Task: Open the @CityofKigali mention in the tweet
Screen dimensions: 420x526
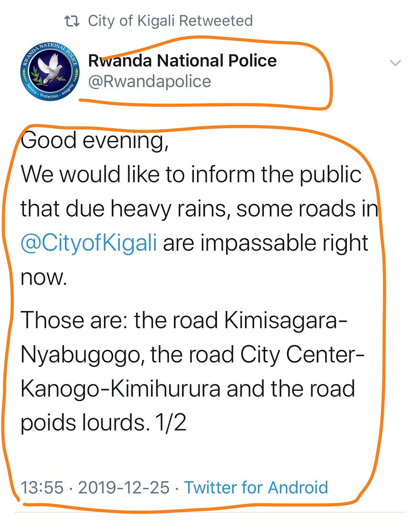Action: [89, 243]
